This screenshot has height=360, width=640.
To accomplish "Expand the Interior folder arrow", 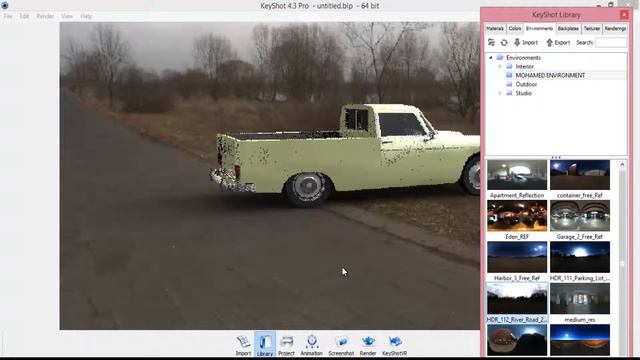I will 500,67.
